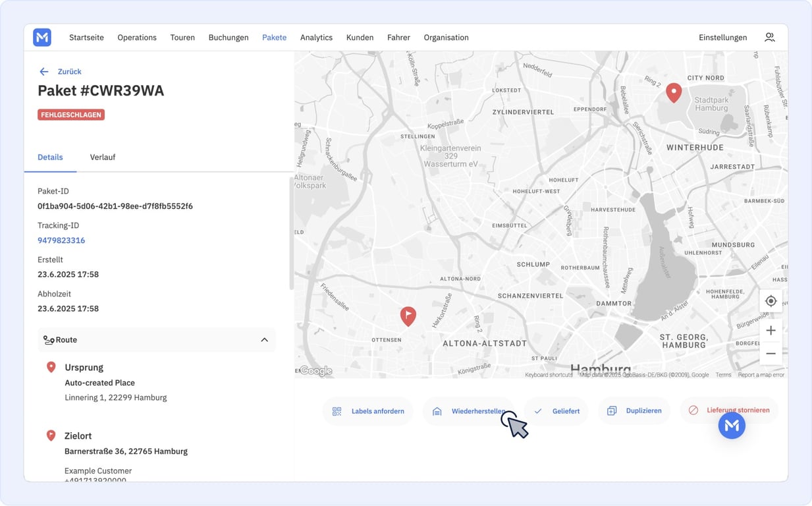
Task: Click Report a map error
Action: click(x=761, y=375)
